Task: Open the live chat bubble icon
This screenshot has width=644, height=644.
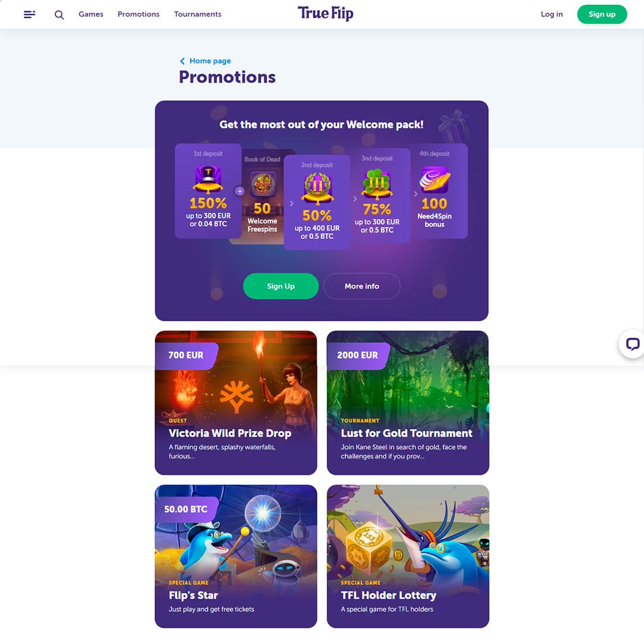Action: [632, 344]
